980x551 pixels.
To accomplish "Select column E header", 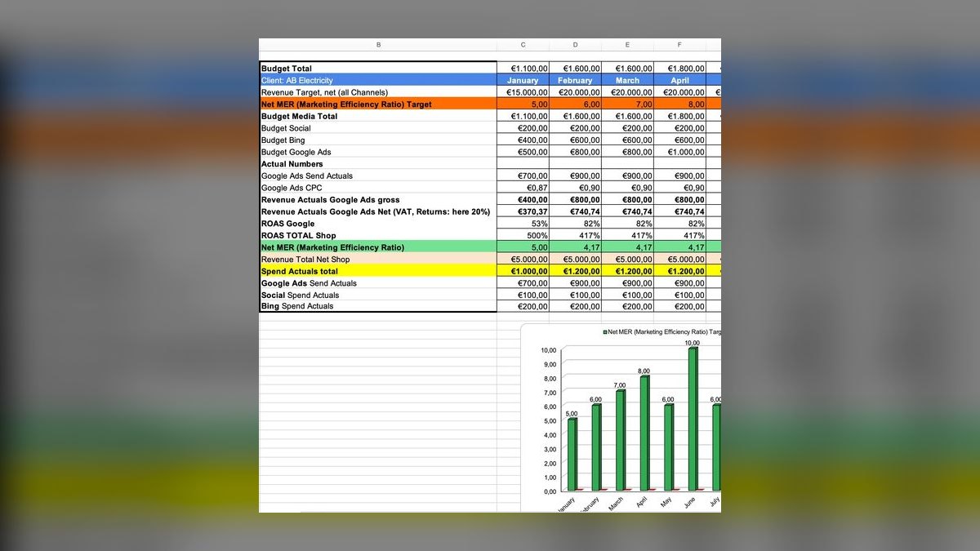I will click(x=627, y=45).
